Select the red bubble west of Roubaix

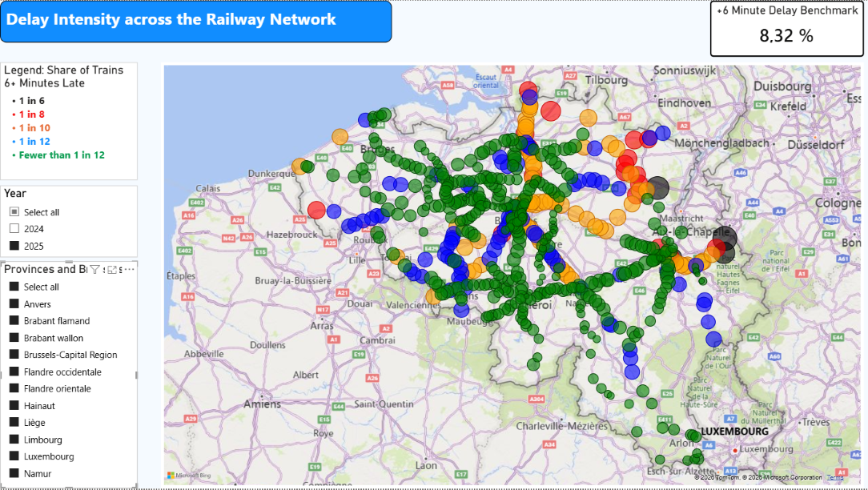click(x=316, y=210)
